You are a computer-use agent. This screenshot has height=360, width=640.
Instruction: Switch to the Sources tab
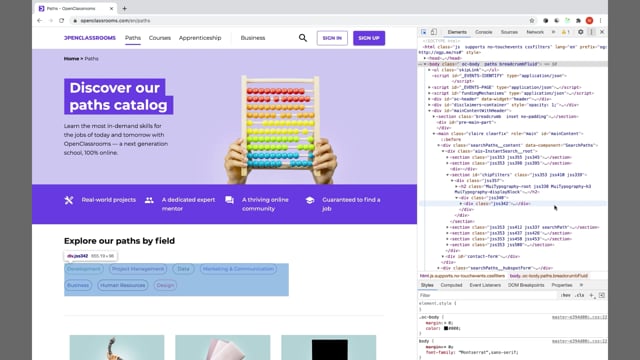pos(509,32)
